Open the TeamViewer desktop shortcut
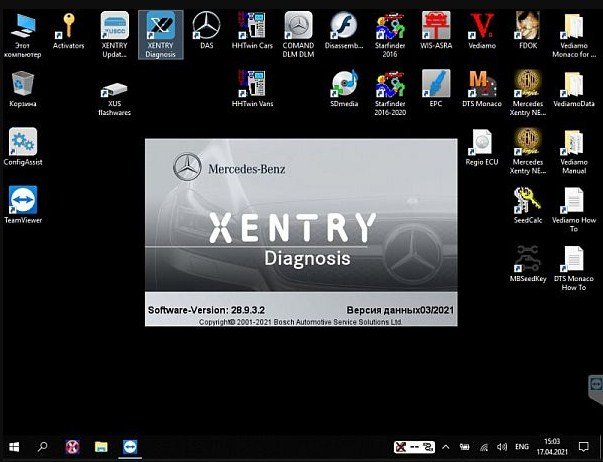Image resolution: width=603 pixels, height=462 pixels. (x=23, y=200)
